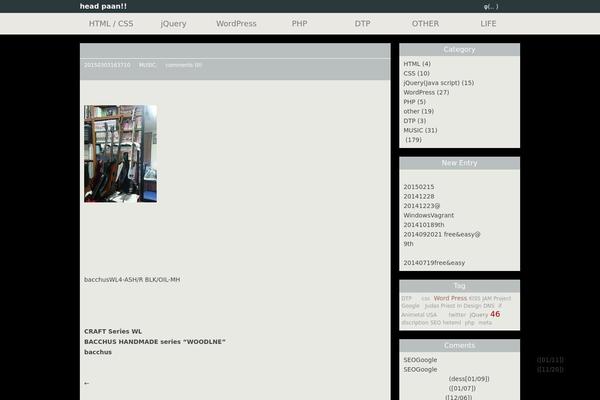Open category other (19)
This screenshot has width=600, height=400.
(419, 111)
